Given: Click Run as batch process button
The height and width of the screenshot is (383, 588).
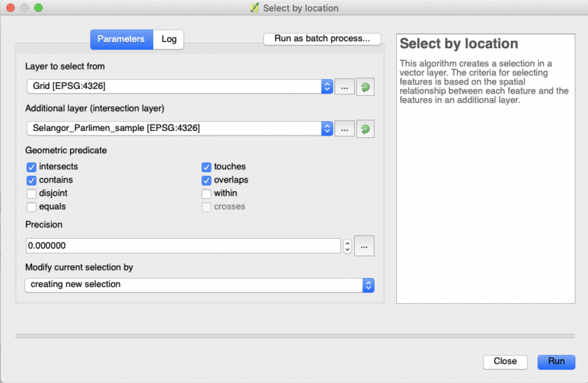Looking at the screenshot, I should pos(322,39).
